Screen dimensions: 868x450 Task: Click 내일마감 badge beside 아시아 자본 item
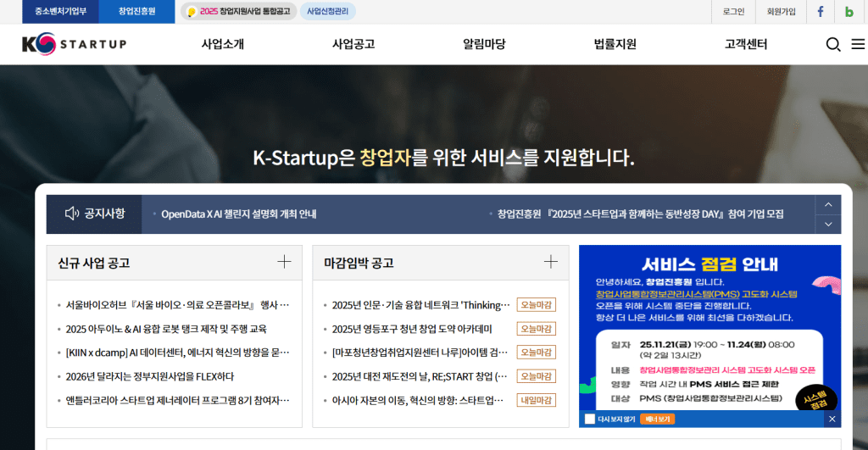click(x=536, y=400)
